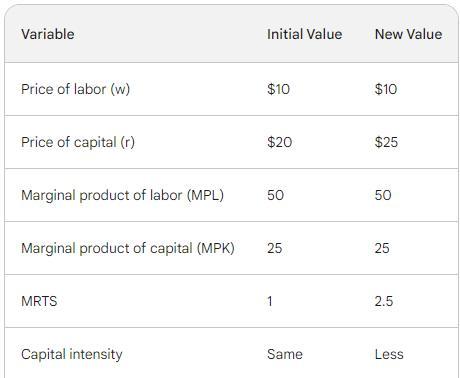Select the Price of labor (w) cell
This screenshot has width=460, height=378.
(75, 89)
